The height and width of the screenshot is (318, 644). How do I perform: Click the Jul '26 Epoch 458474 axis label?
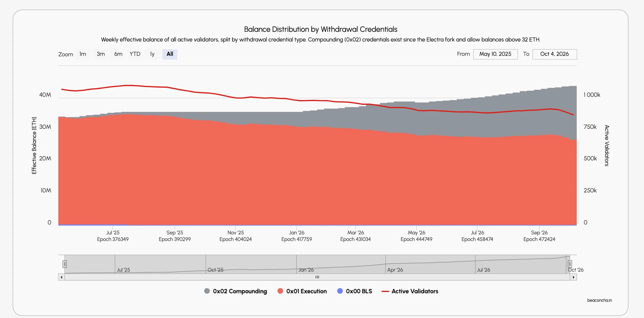tap(477, 236)
